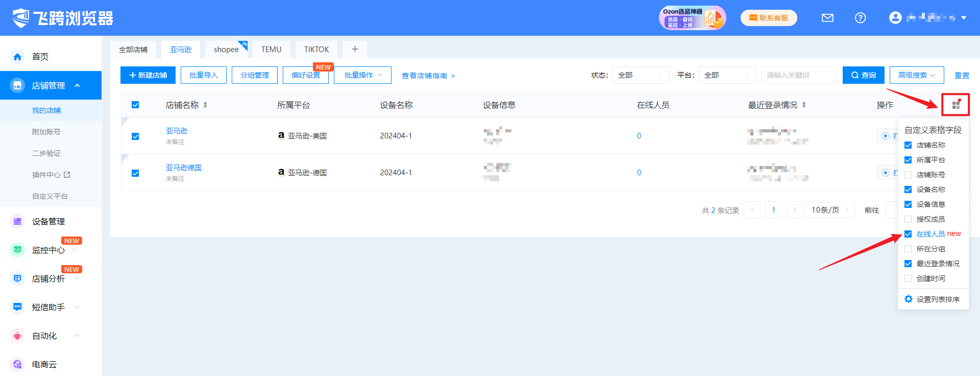Click the 电商云 sidebar icon
This screenshot has width=980, height=376.
[18, 364]
